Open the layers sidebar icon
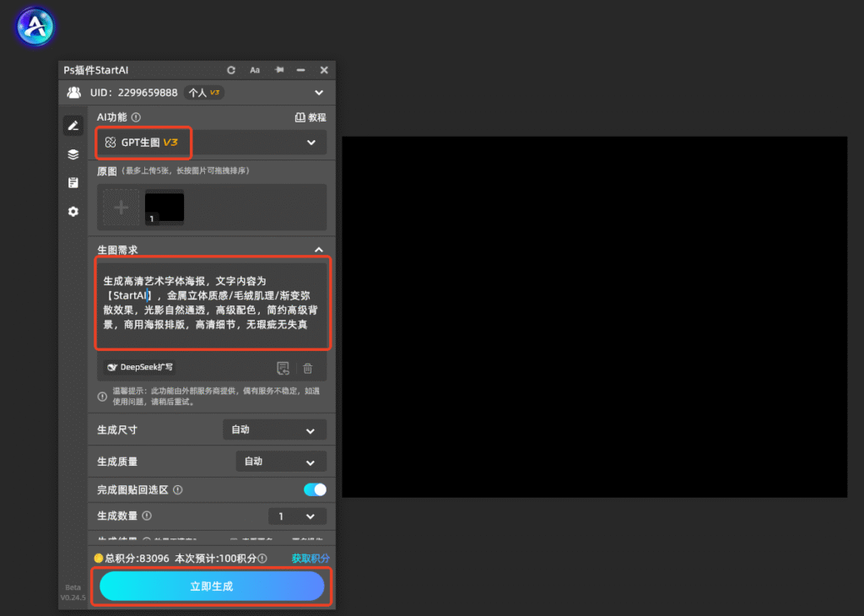 73,154
